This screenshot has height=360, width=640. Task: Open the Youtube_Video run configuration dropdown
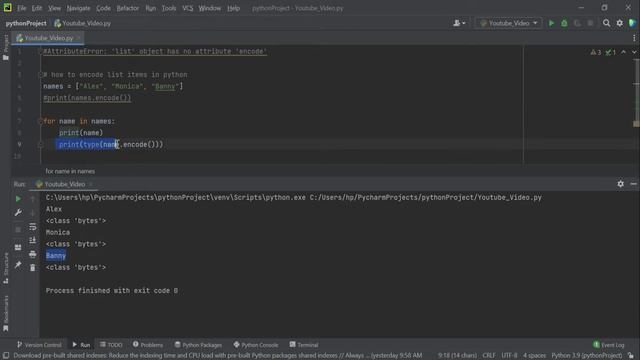[x=509, y=23]
